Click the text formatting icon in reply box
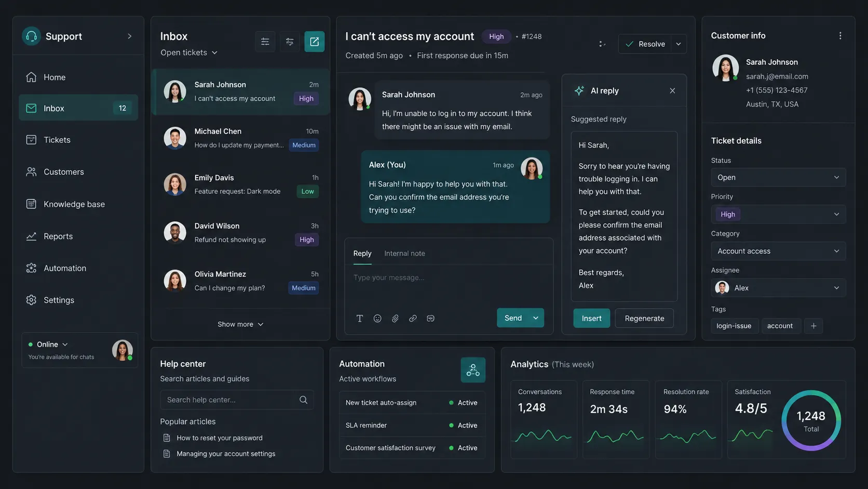 point(359,318)
